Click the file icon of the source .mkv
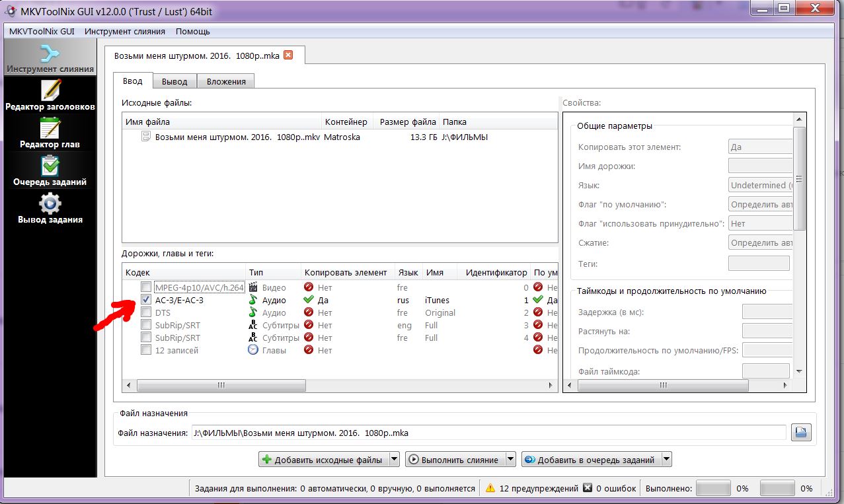 coord(146,137)
